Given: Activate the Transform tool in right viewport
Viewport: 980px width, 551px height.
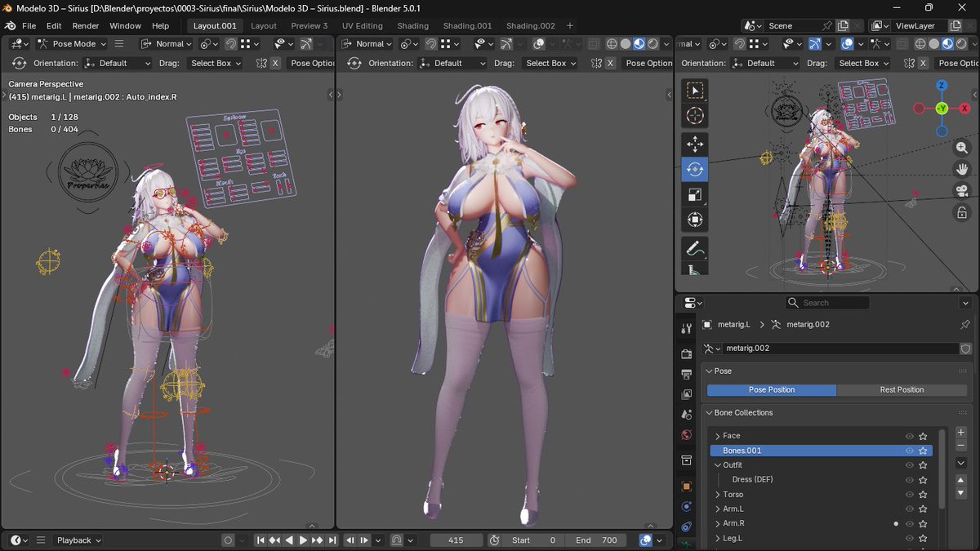Looking at the screenshot, I should pos(695,220).
